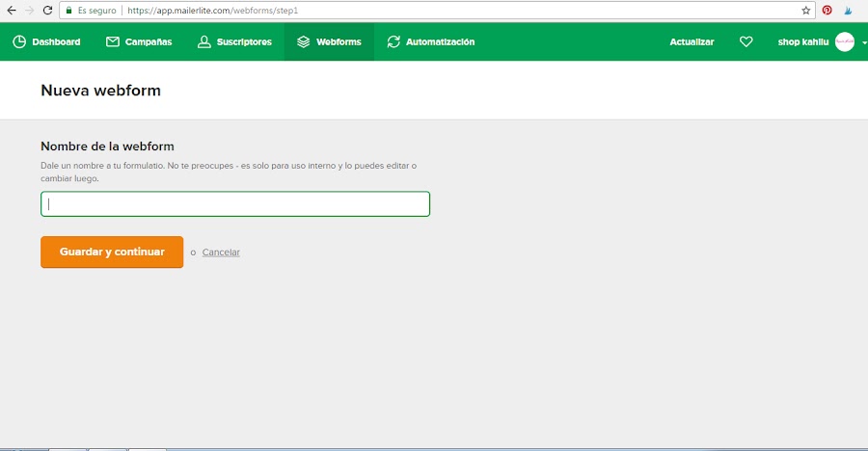Screen dimensions: 868x451
Task: Click the browser forward arrow
Action: tap(29, 11)
